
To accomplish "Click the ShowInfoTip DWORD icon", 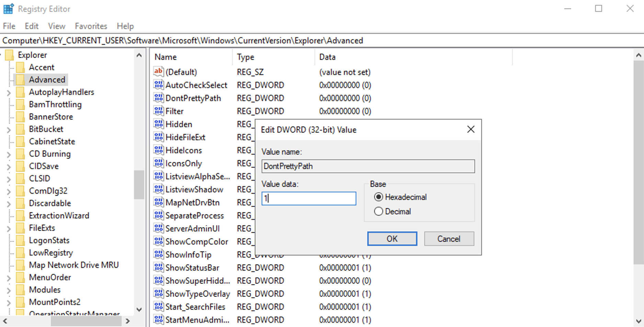I will (x=158, y=255).
